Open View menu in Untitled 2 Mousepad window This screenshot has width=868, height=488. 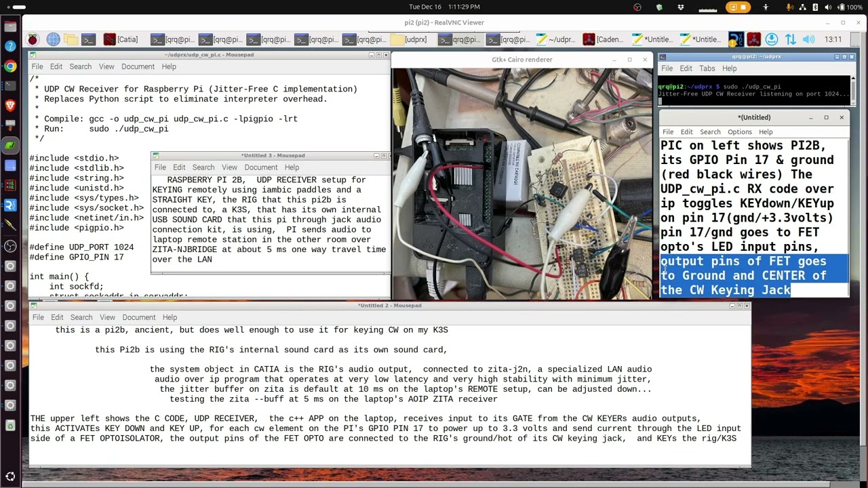107,317
